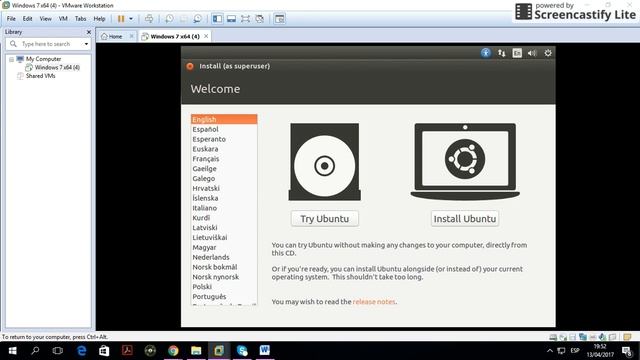
Task: Open the Library search dropdown arrow
Action: click(86, 44)
